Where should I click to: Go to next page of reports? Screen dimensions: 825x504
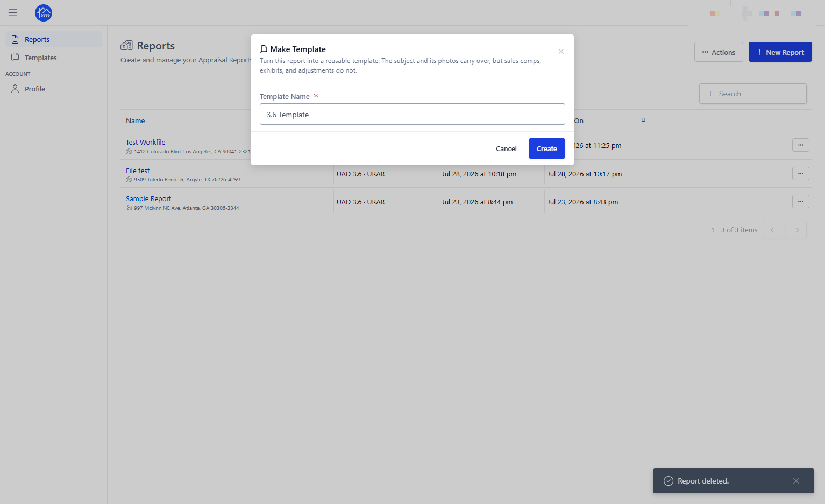(796, 230)
